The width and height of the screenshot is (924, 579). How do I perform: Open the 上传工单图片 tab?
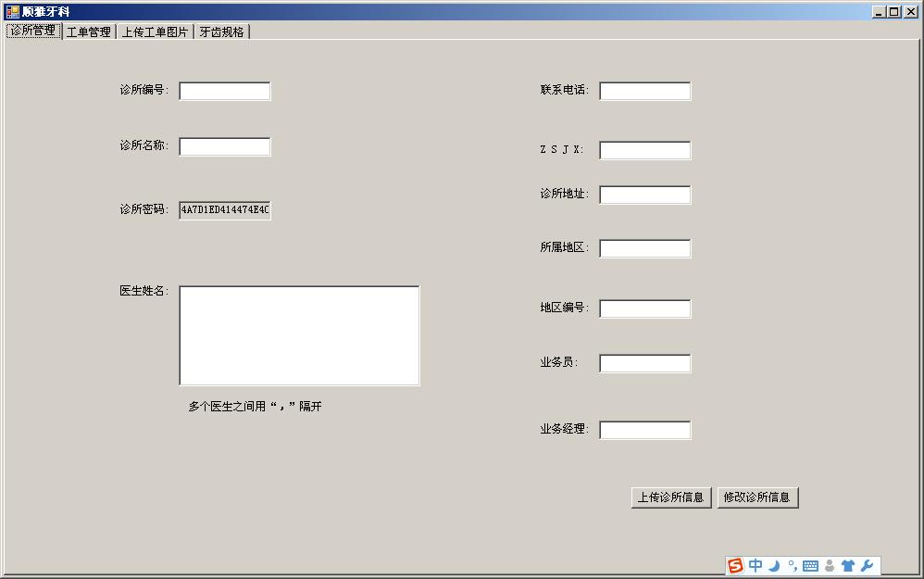tap(153, 31)
